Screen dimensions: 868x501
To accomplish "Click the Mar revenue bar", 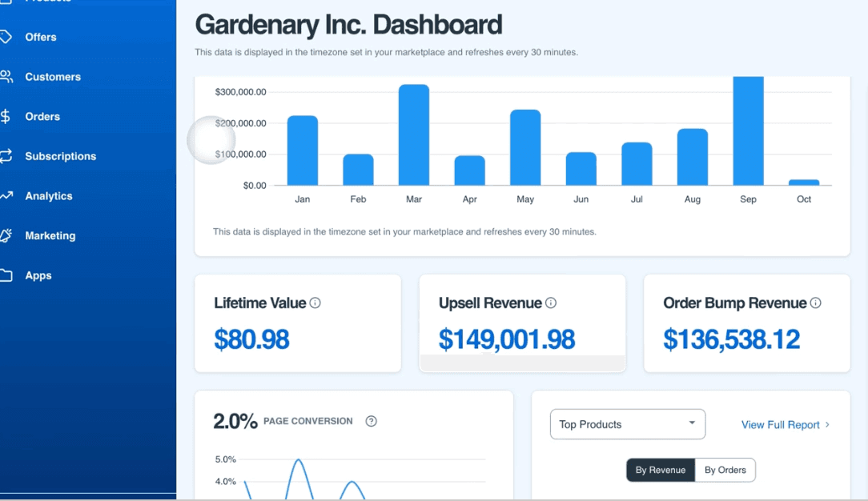I will click(x=414, y=135).
